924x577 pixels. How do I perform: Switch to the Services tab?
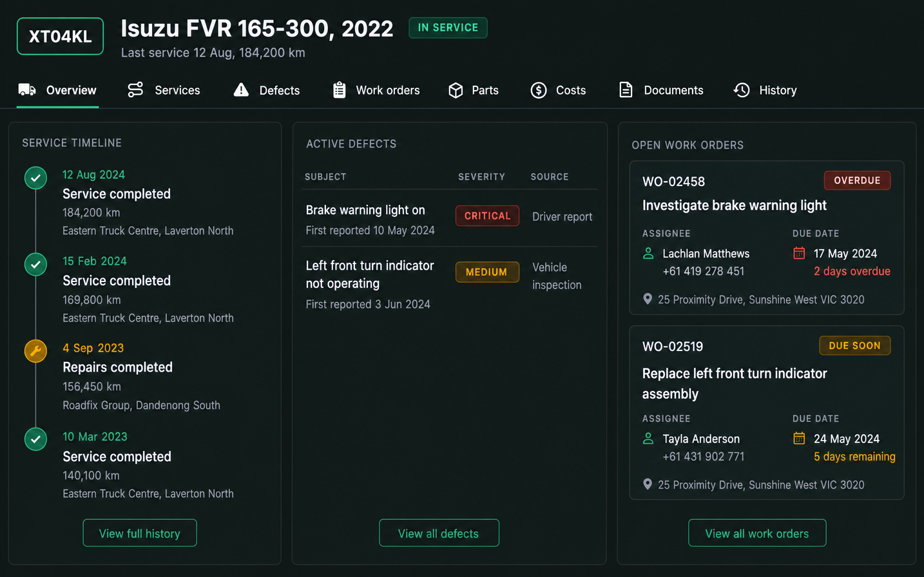click(164, 90)
